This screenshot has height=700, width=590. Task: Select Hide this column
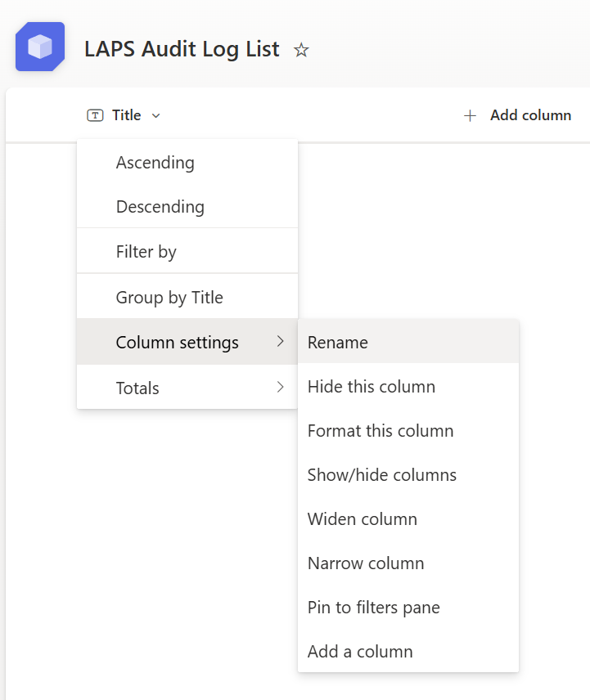(x=372, y=387)
